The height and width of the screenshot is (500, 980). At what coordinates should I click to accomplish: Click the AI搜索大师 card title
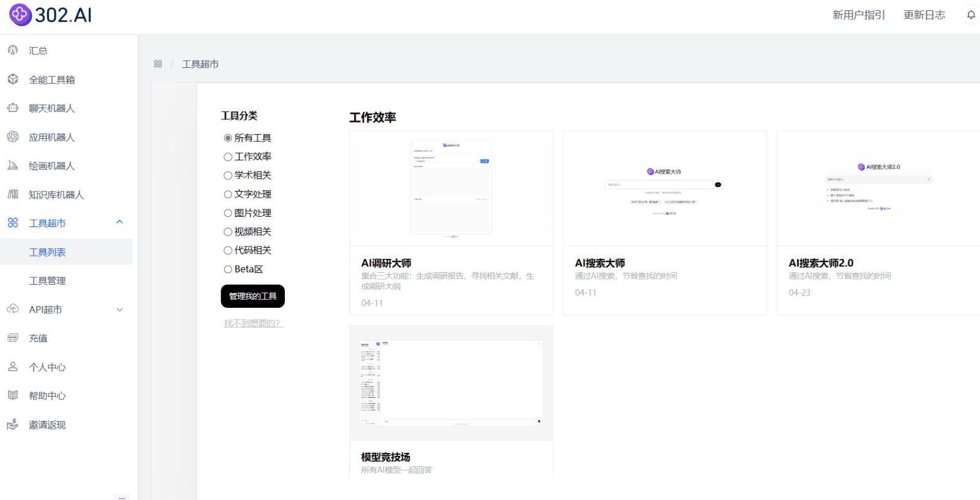point(600,263)
